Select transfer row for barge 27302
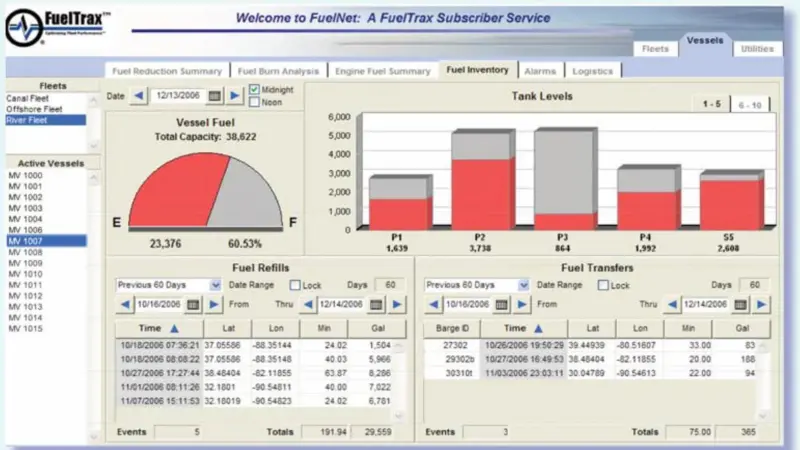Viewport: 800px width, 450px height. coord(591,345)
